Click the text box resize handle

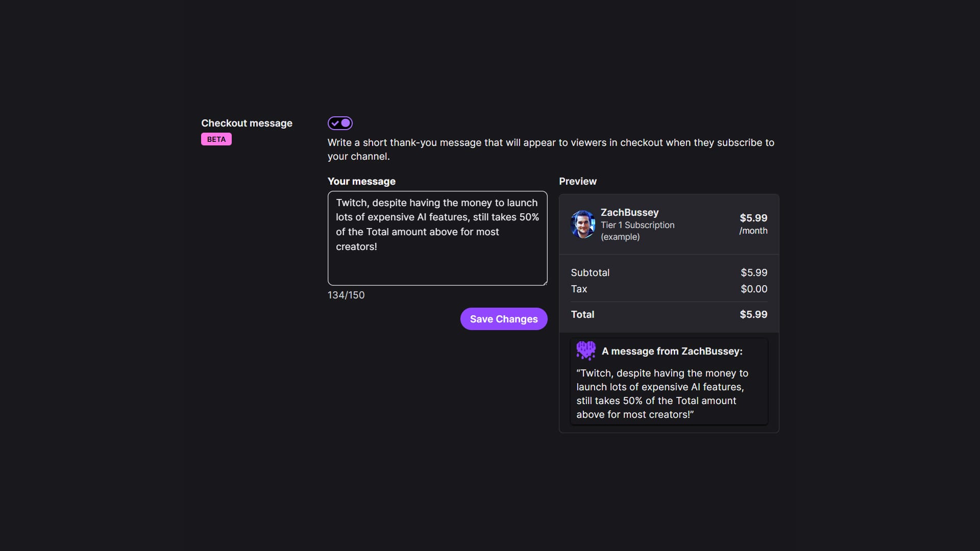[x=545, y=283]
